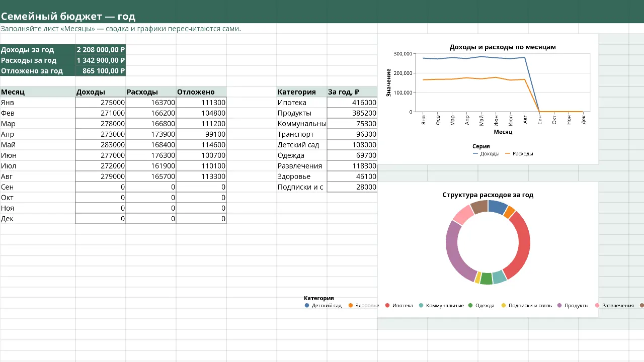Select the 'Расходы' column header in the table
This screenshot has height=362, width=644.
151,92
